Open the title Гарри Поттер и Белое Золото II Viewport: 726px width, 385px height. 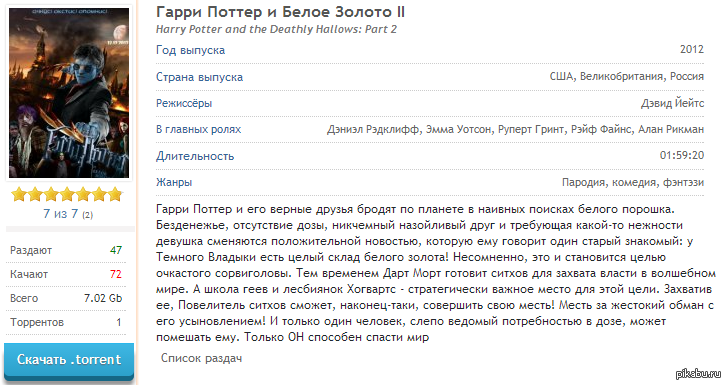(281, 12)
